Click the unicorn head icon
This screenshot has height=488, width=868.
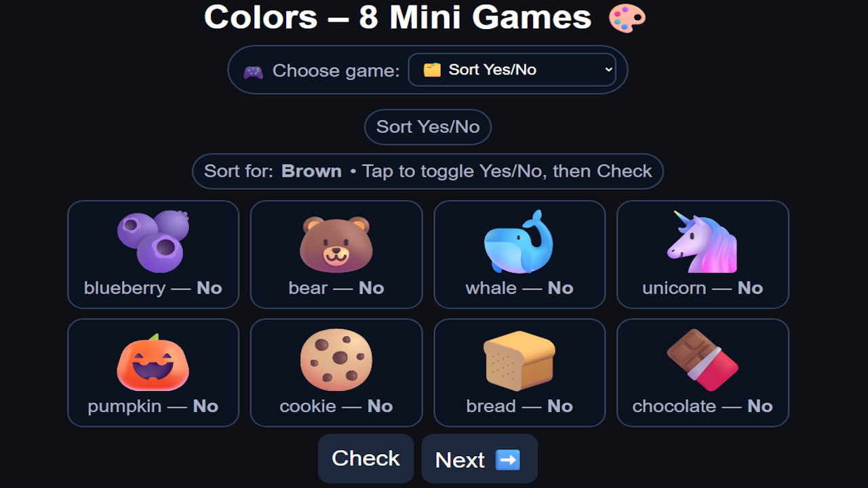tap(702, 242)
